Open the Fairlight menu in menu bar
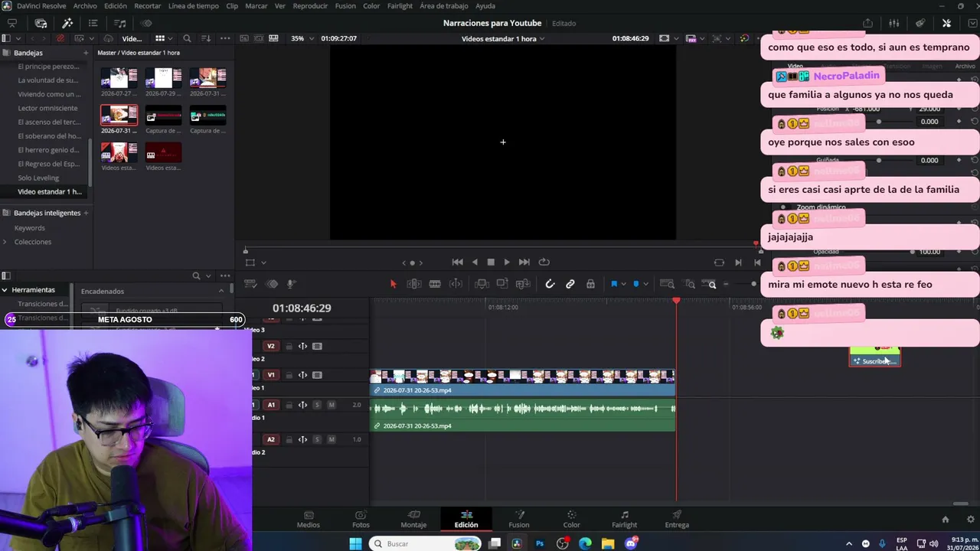 coord(400,6)
